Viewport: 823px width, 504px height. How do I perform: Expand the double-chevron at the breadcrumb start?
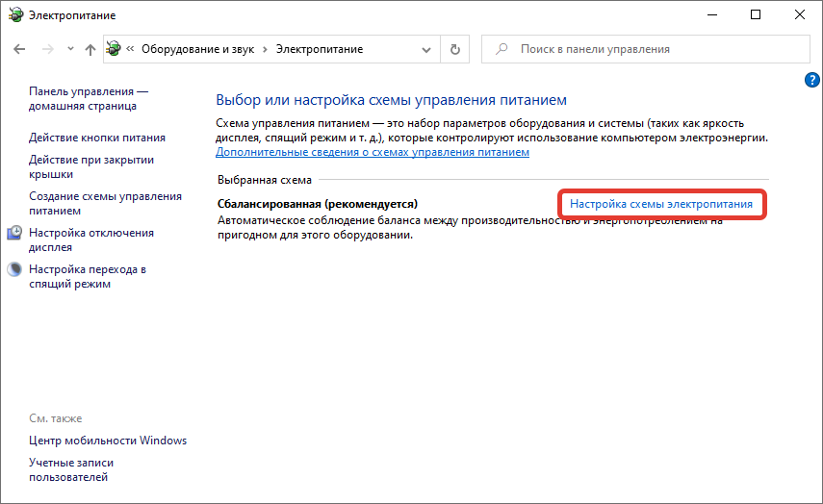(131, 49)
